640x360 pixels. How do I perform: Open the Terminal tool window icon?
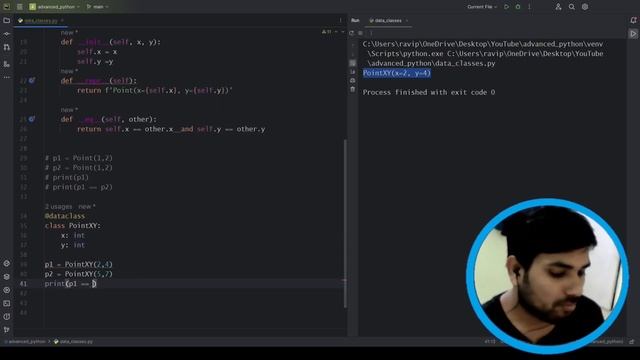pos(7,303)
